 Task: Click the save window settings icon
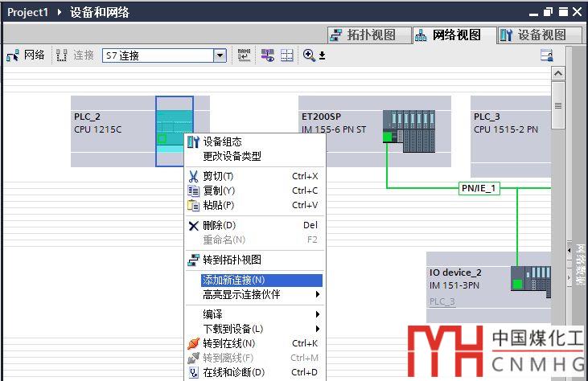(x=546, y=55)
